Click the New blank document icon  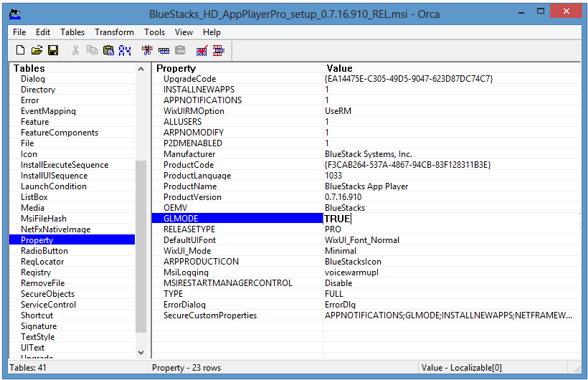point(20,50)
